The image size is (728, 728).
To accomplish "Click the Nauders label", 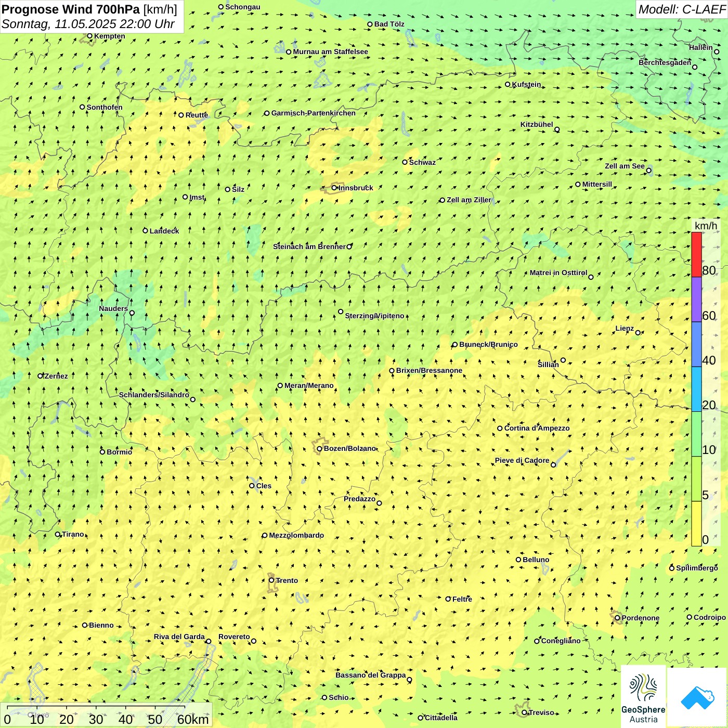I will 113,308.
